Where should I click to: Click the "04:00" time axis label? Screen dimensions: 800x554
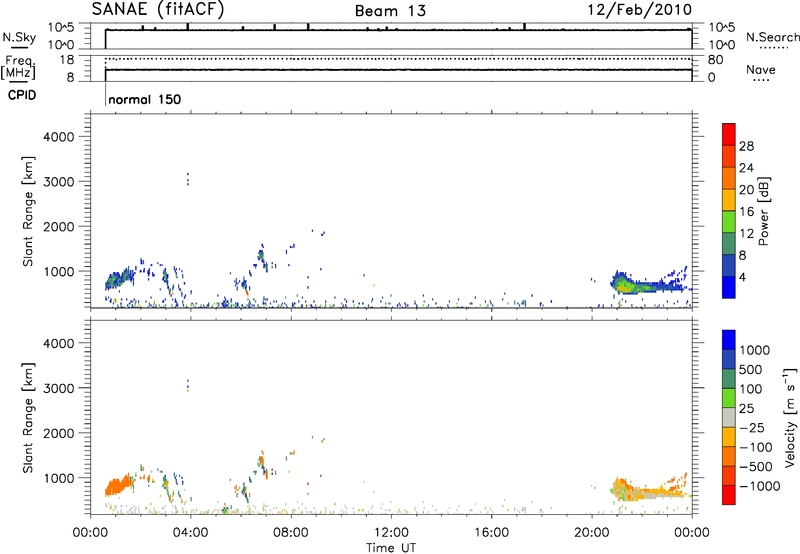tap(190, 533)
